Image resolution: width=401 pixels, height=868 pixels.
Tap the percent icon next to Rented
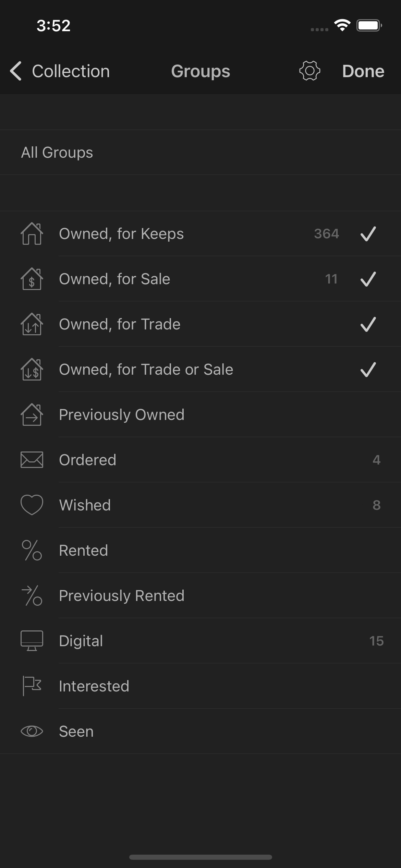(32, 550)
